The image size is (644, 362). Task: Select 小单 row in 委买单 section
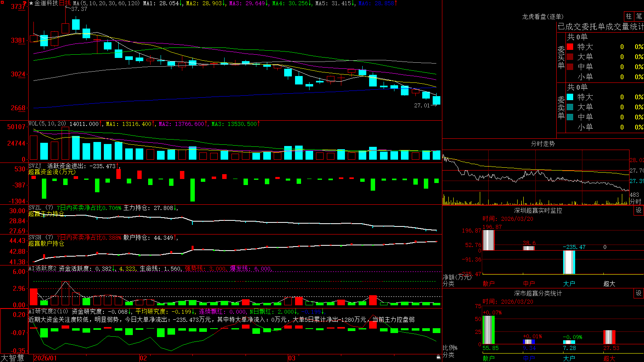pos(605,77)
